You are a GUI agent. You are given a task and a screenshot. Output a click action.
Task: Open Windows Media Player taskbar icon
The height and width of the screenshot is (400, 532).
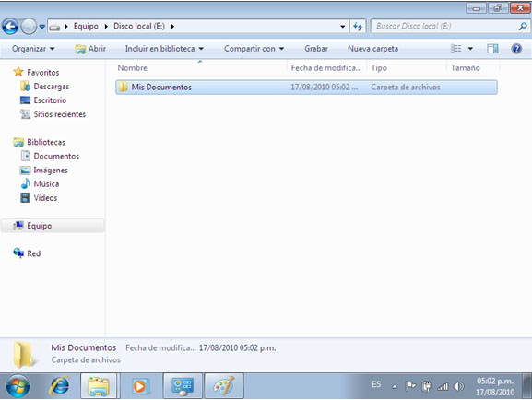click(139, 386)
